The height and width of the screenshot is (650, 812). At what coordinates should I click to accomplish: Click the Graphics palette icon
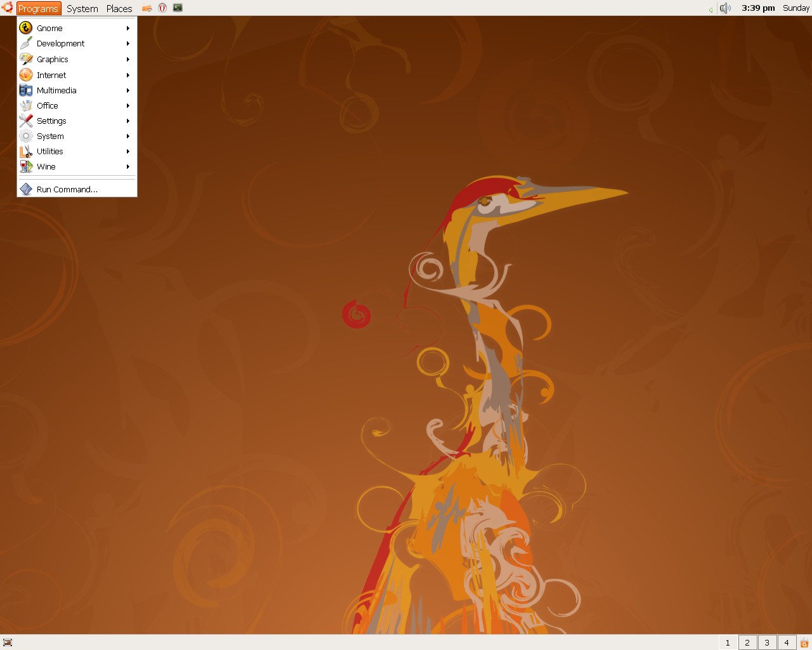coord(26,59)
